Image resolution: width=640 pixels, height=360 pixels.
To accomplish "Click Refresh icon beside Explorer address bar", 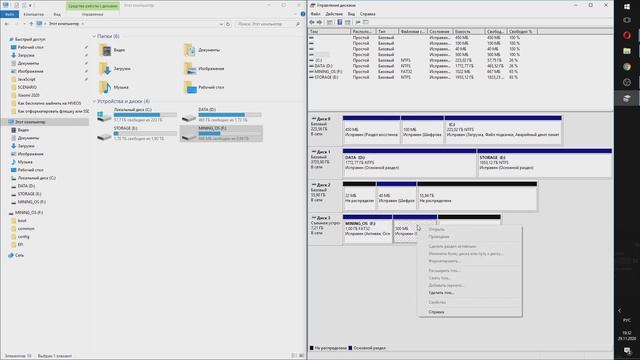I will (x=228, y=24).
